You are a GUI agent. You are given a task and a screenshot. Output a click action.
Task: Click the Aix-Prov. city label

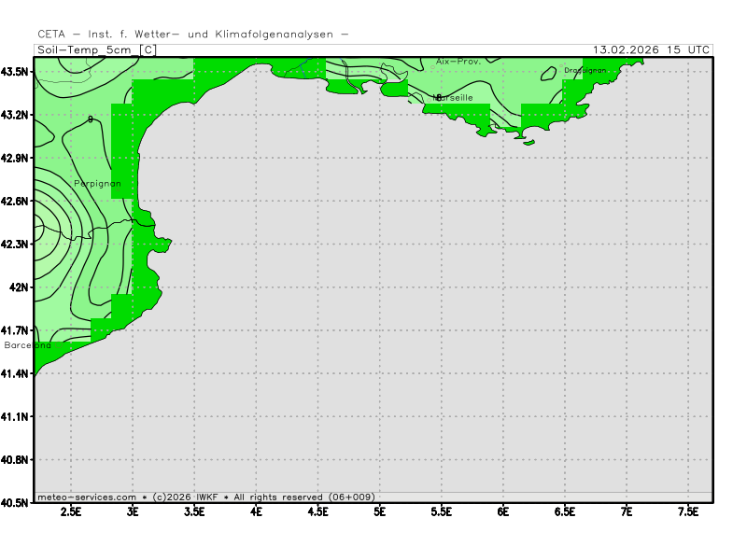(x=458, y=62)
